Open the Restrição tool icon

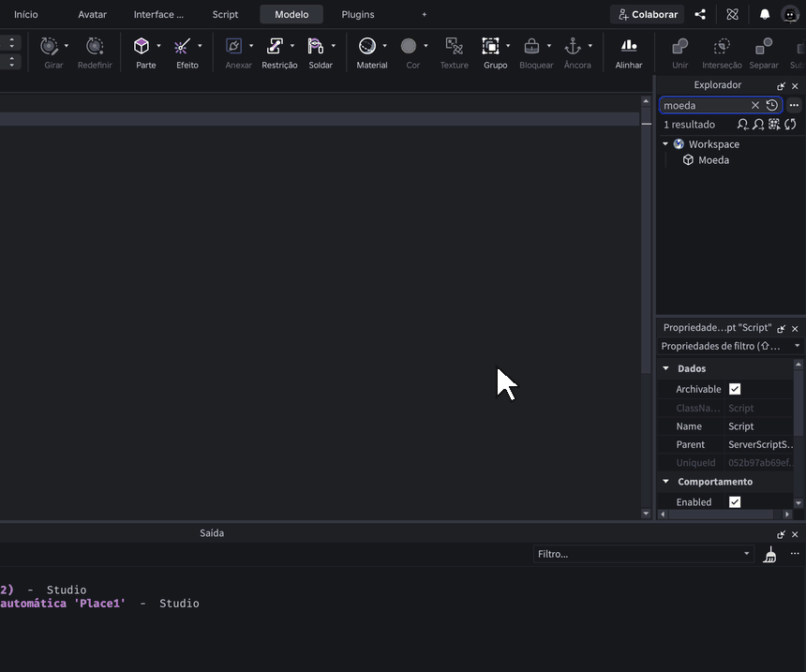(275, 46)
